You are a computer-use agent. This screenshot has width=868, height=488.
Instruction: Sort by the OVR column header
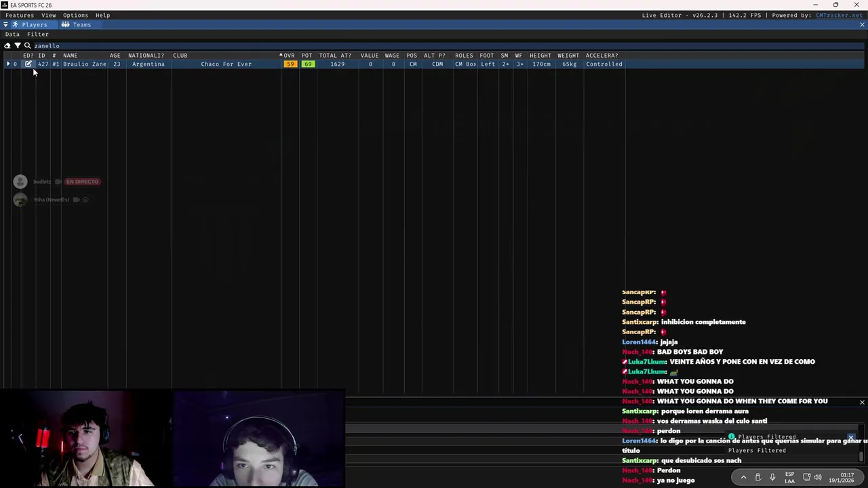point(289,56)
